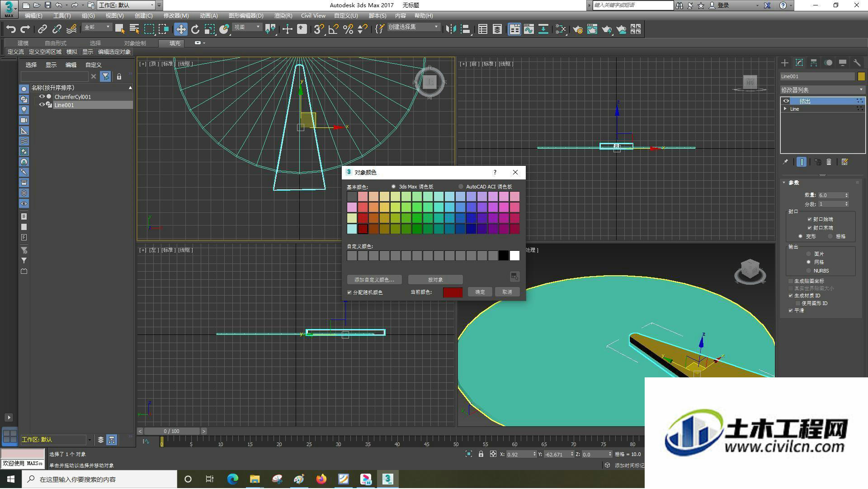Image resolution: width=868 pixels, height=489 pixels.
Task: Open the bottom workspace selector dropdown
Action: pyautogui.click(x=56, y=440)
